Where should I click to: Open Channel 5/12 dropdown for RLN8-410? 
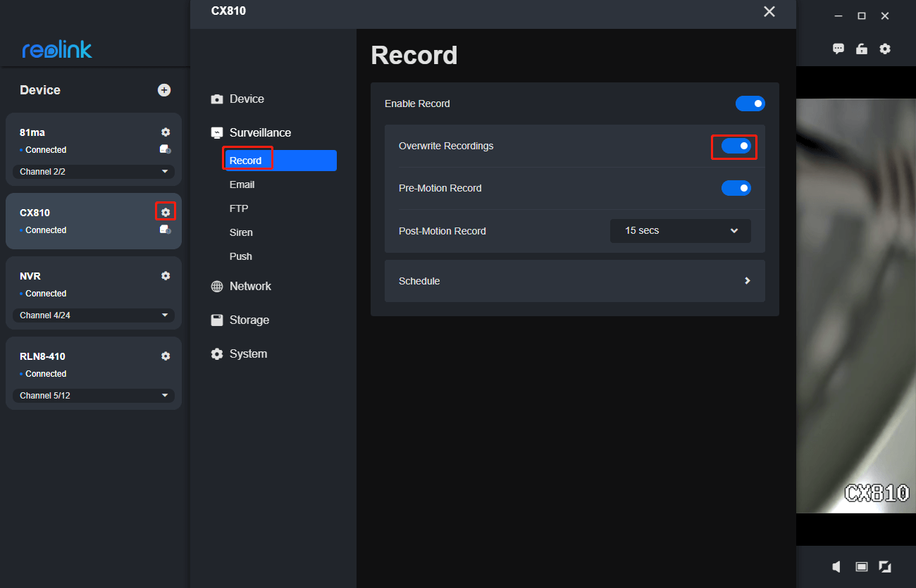click(94, 395)
